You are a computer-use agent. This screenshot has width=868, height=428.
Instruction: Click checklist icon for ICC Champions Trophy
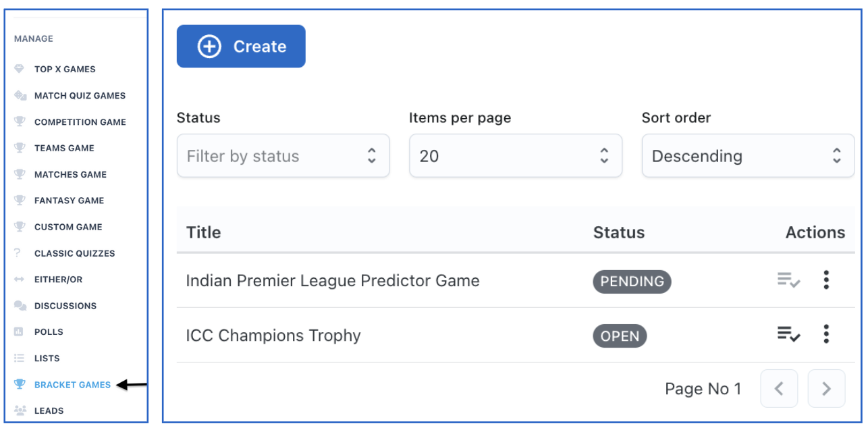pos(788,334)
